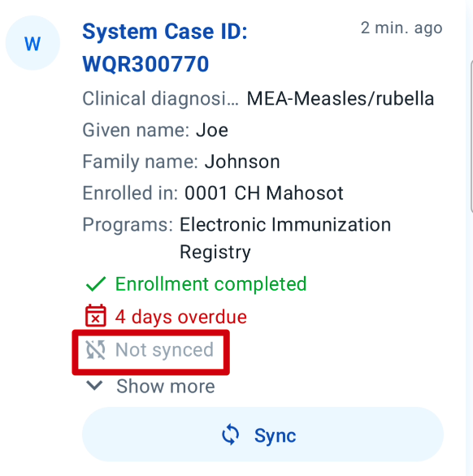Click the green enrollment completed checkmark icon
The height and width of the screenshot is (476, 473).
pyautogui.click(x=96, y=284)
